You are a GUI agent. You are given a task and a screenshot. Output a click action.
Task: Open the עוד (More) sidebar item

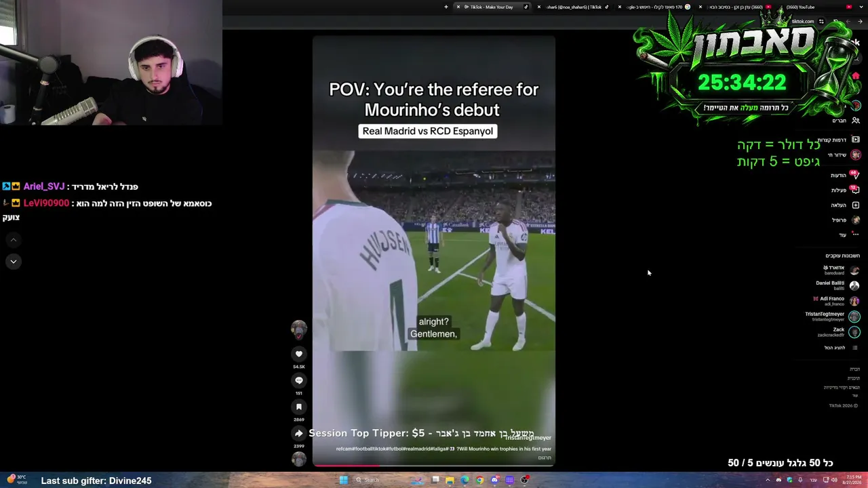point(848,235)
